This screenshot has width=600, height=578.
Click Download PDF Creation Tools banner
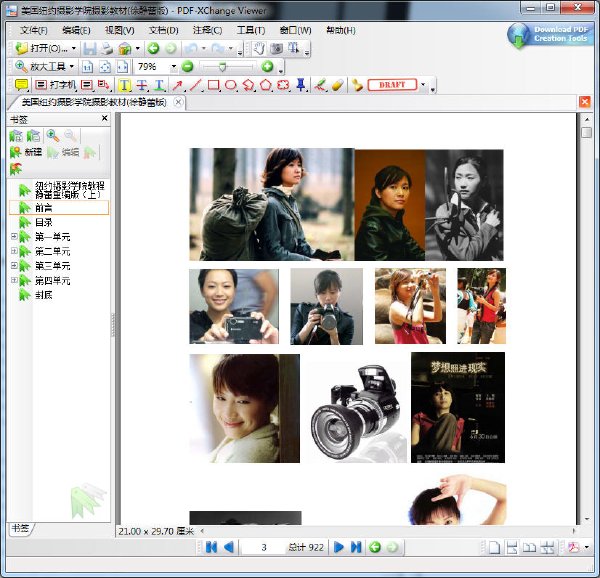(x=551, y=35)
